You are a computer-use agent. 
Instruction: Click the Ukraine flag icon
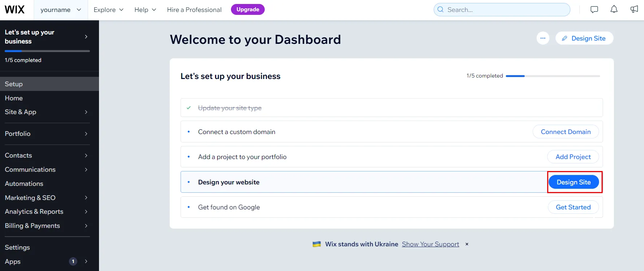(x=317, y=244)
